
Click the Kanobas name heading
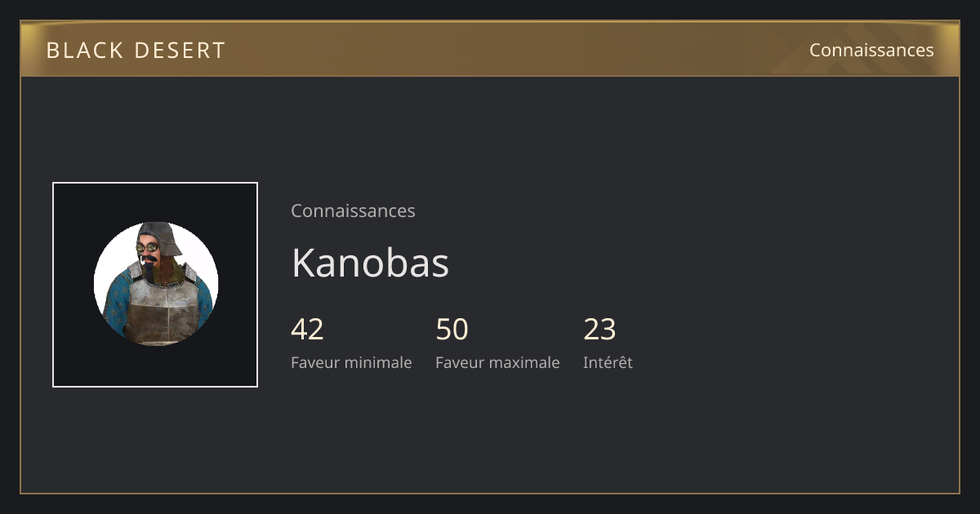[370, 263]
